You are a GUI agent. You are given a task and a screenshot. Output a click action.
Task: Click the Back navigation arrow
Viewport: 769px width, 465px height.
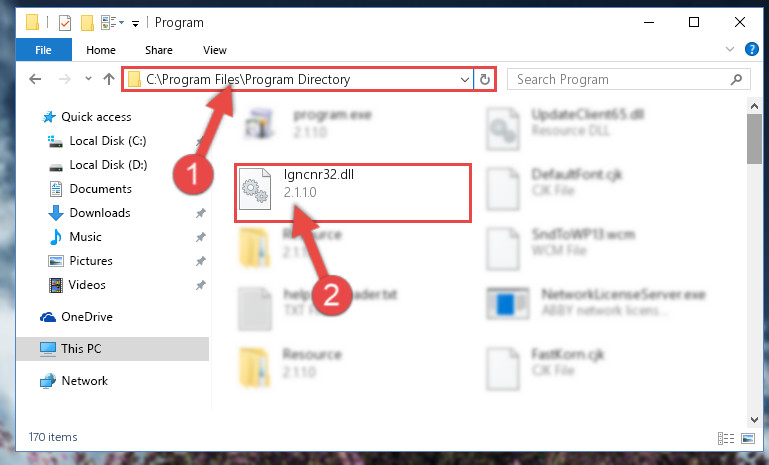pos(35,79)
